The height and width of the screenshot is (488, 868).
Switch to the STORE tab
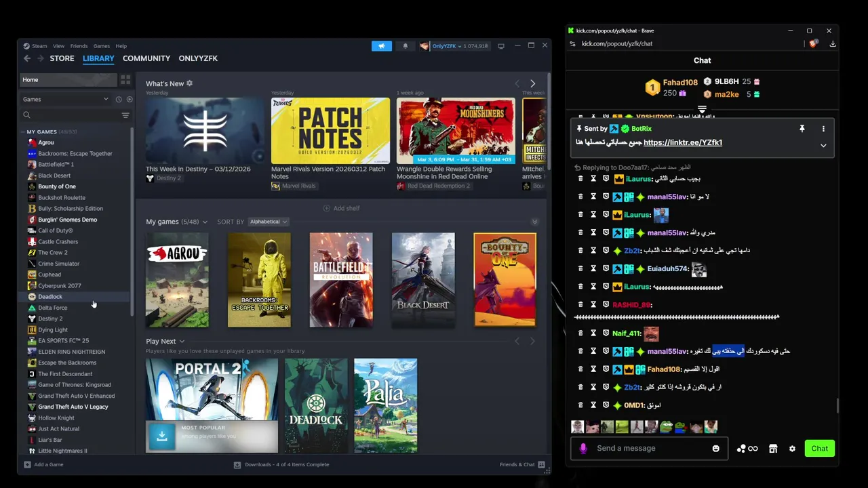coord(62,58)
